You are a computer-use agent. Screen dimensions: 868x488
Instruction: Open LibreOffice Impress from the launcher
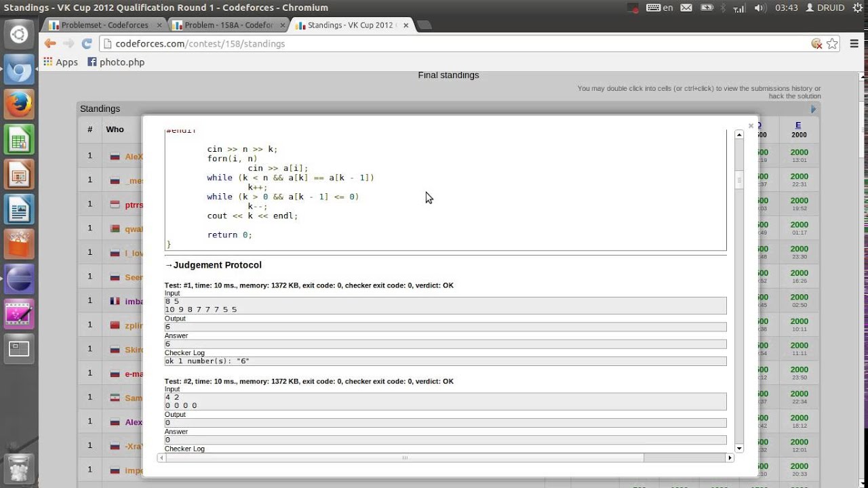point(19,175)
